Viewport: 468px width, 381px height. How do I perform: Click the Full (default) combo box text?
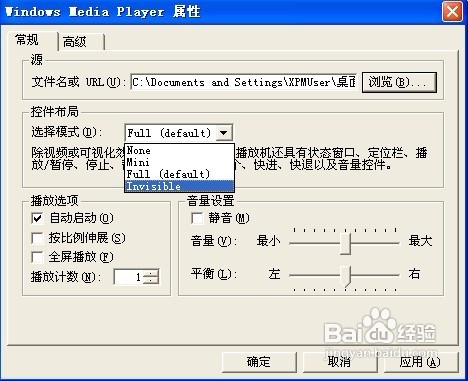tap(170, 133)
